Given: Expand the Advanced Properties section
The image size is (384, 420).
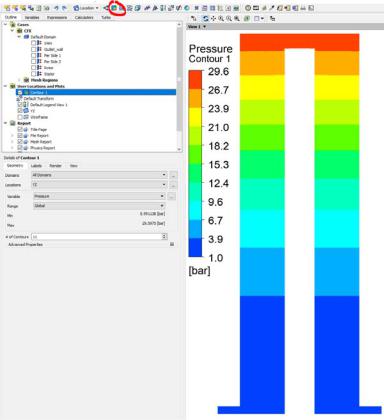Looking at the screenshot, I should [x=172, y=244].
